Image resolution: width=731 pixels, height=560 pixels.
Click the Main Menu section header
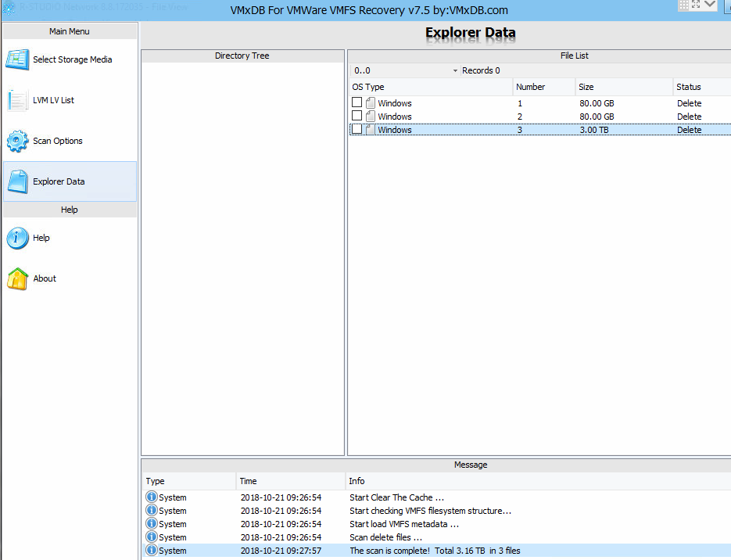tap(70, 31)
